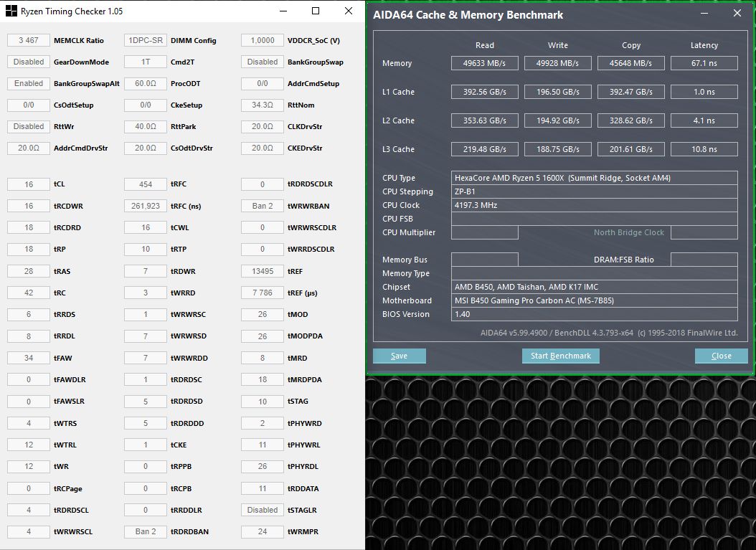This screenshot has width=756, height=550.
Task: Select the Cmd2T 1T value
Action: pyautogui.click(x=145, y=62)
